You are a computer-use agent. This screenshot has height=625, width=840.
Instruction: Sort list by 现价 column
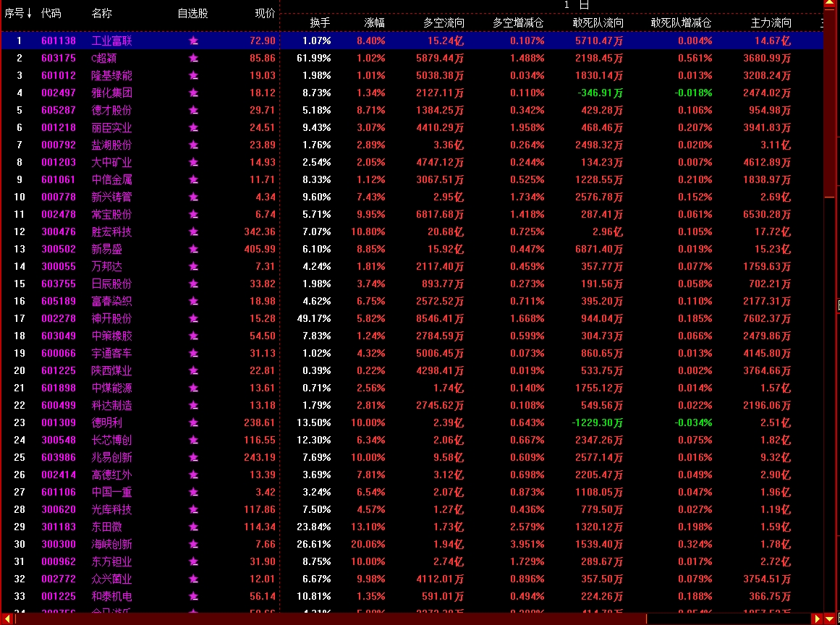click(266, 14)
